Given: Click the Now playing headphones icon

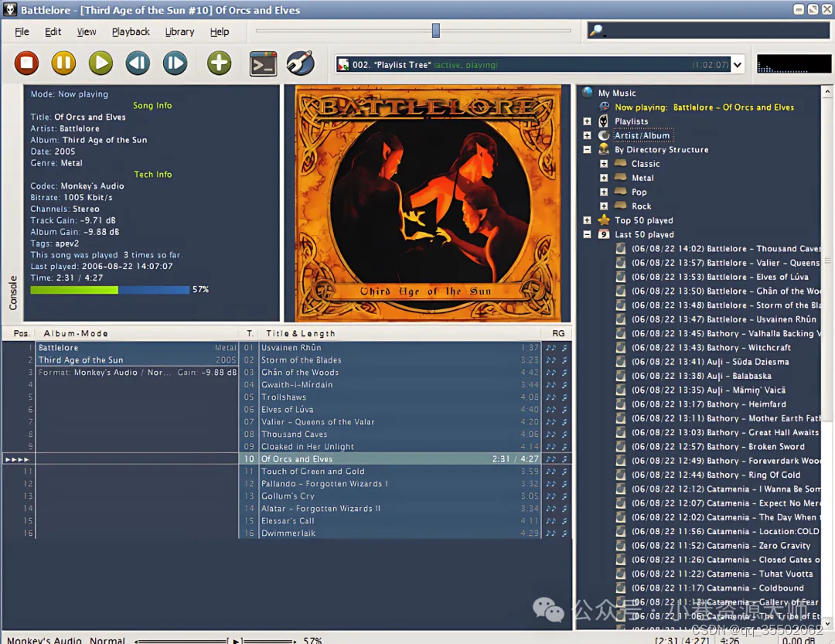Looking at the screenshot, I should click(604, 107).
